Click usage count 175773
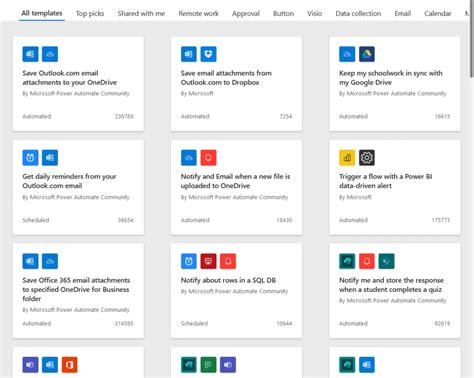Image resolution: width=474 pixels, height=378 pixels. pyautogui.click(x=441, y=220)
